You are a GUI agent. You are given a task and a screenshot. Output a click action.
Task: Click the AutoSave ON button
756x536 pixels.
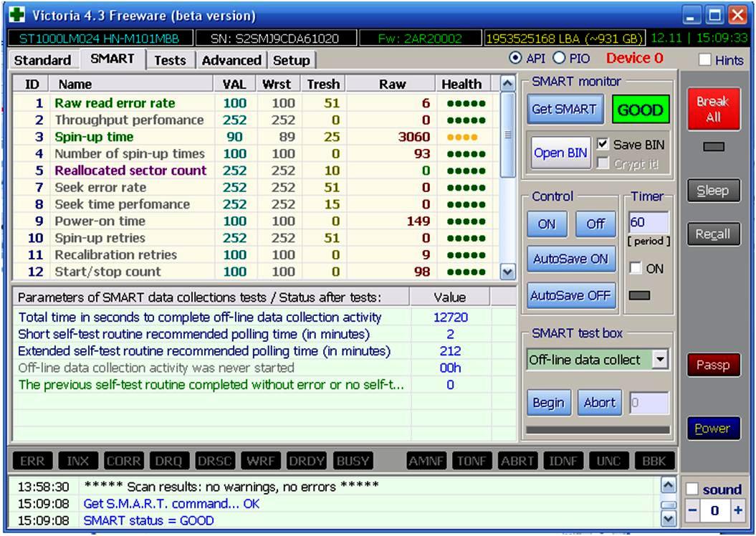tap(571, 259)
